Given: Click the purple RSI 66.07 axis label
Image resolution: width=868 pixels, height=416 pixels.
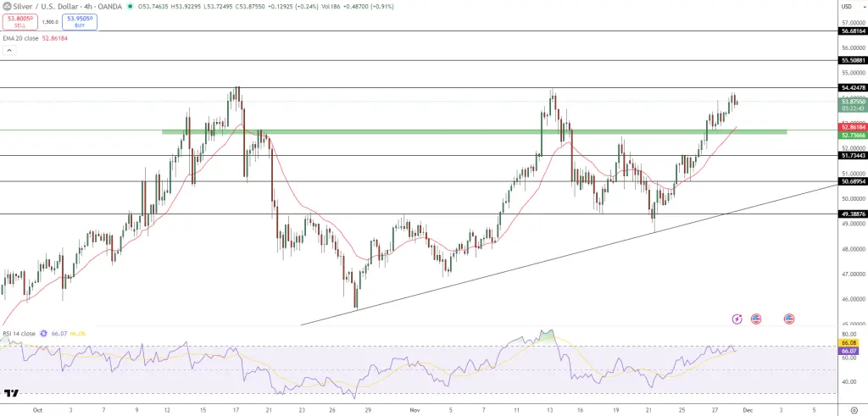Looking at the screenshot, I should click(849, 352).
